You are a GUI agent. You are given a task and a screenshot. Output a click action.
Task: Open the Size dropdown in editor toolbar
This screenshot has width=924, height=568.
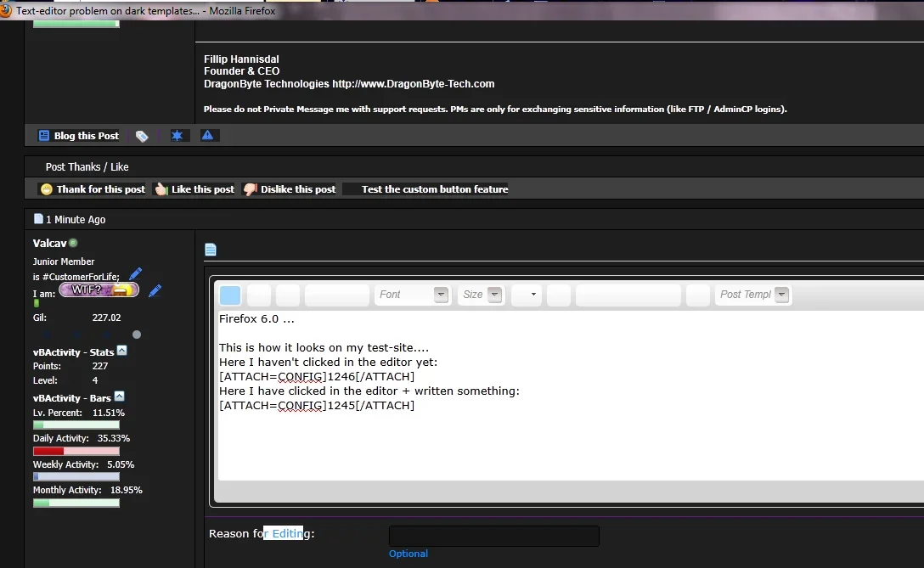click(481, 295)
